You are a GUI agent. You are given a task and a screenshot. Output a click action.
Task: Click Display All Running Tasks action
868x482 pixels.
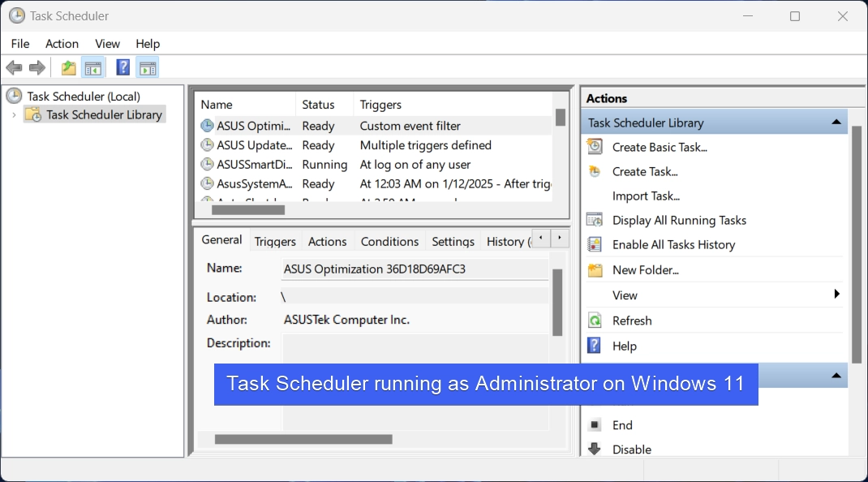click(679, 221)
